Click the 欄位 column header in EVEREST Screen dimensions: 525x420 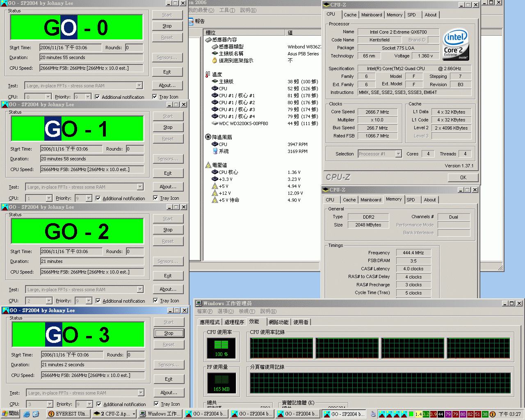tap(244, 32)
